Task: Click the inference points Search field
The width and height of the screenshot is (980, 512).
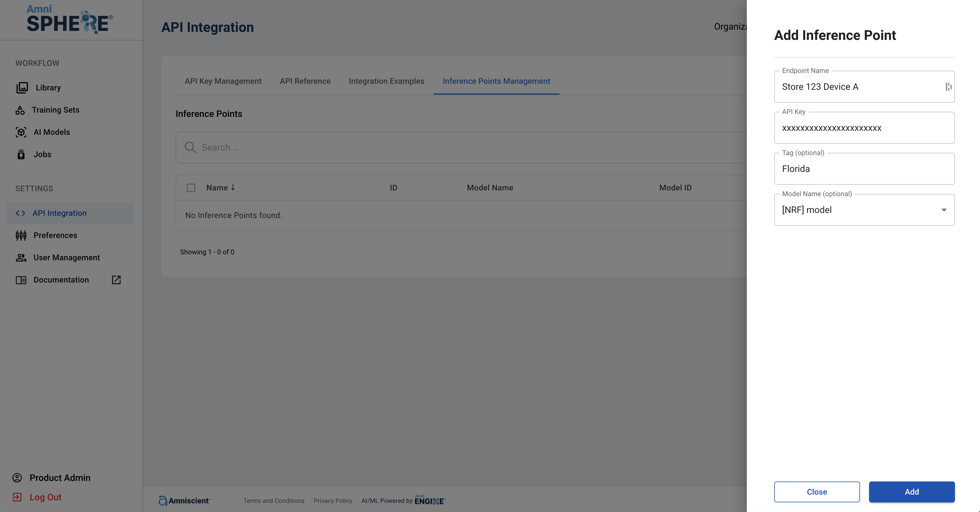Action: coord(457,148)
